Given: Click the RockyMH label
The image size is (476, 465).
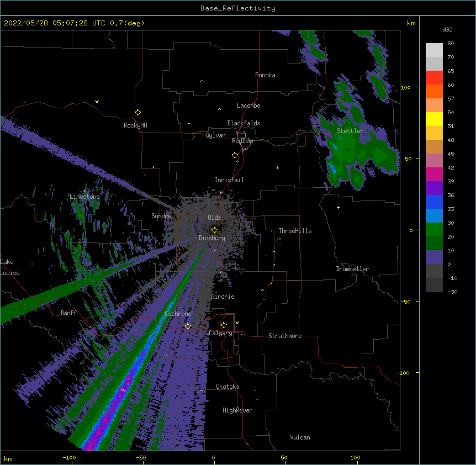Looking at the screenshot, I should coord(135,125).
